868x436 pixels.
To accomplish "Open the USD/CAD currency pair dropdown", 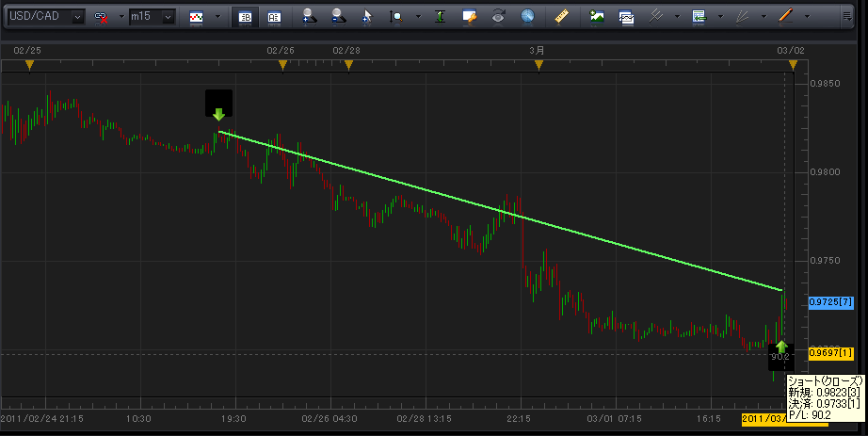I will pos(77,17).
